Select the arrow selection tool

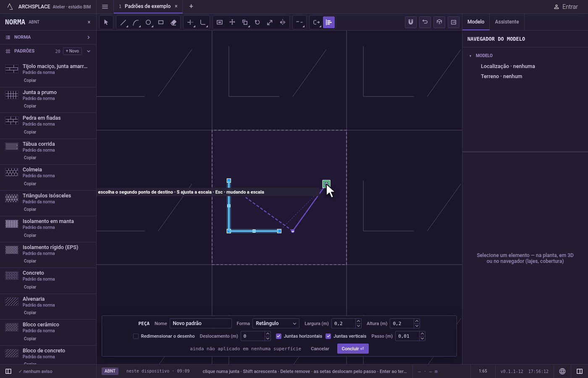pyautogui.click(x=106, y=22)
